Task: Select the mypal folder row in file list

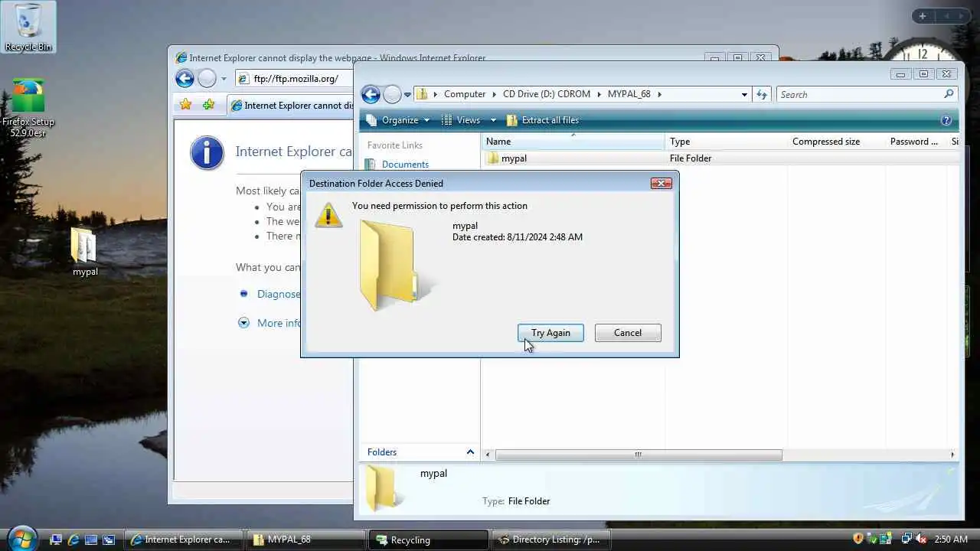Action: tap(720, 158)
